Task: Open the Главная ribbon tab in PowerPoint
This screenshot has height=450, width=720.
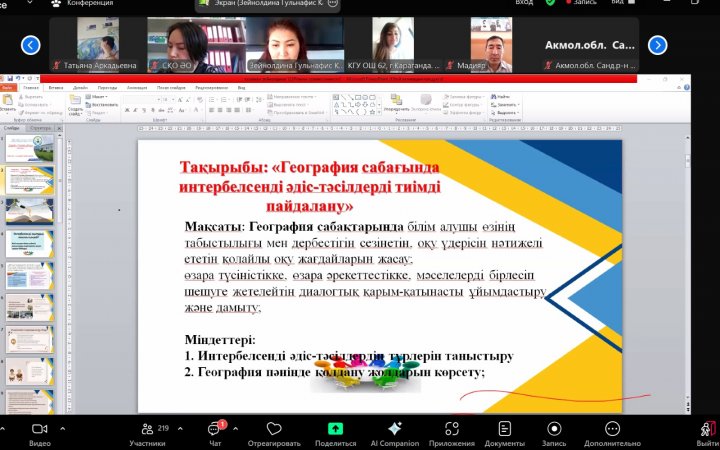Action: point(31,87)
